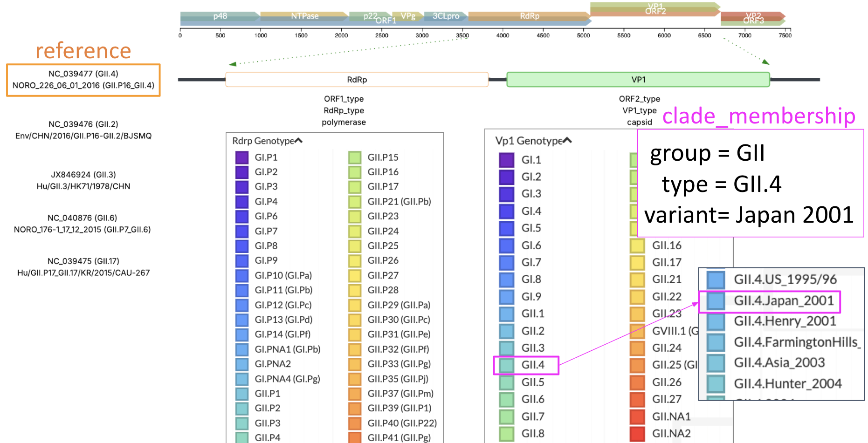Click the GI.1 Vp1 genotype swatch
Image resolution: width=868 pixels, height=443 pixels.
[506, 160]
